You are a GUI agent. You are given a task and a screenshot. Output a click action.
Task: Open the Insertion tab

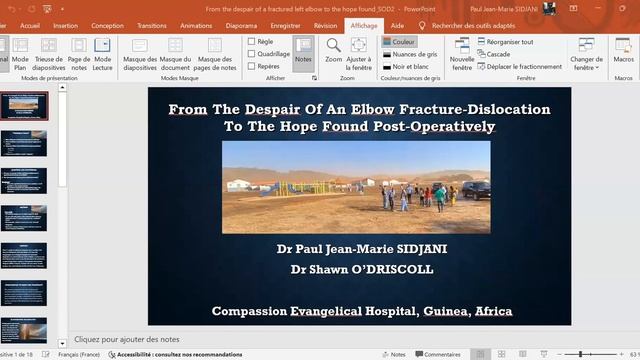point(65,26)
